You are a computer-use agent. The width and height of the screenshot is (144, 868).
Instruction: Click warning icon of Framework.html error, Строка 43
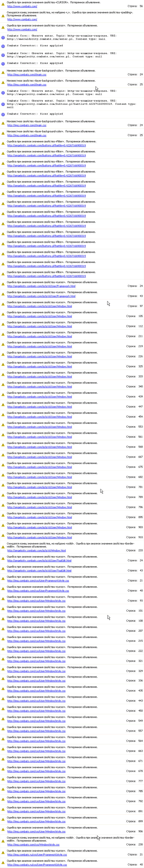3,294
